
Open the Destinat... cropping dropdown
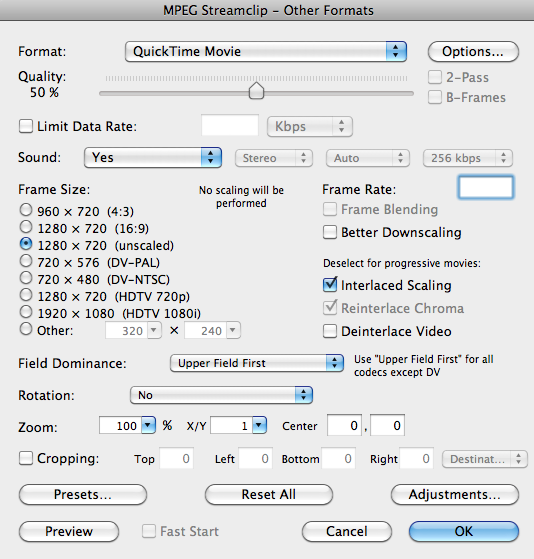pyautogui.click(x=484, y=459)
